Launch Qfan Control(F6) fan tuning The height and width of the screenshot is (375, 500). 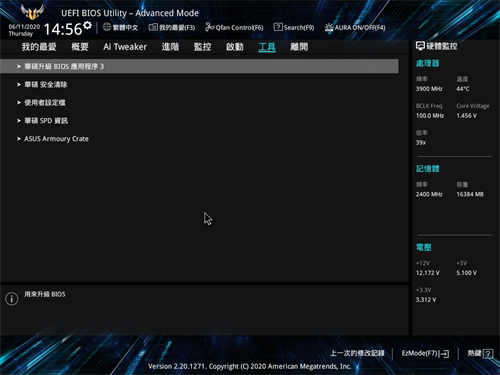(x=234, y=27)
